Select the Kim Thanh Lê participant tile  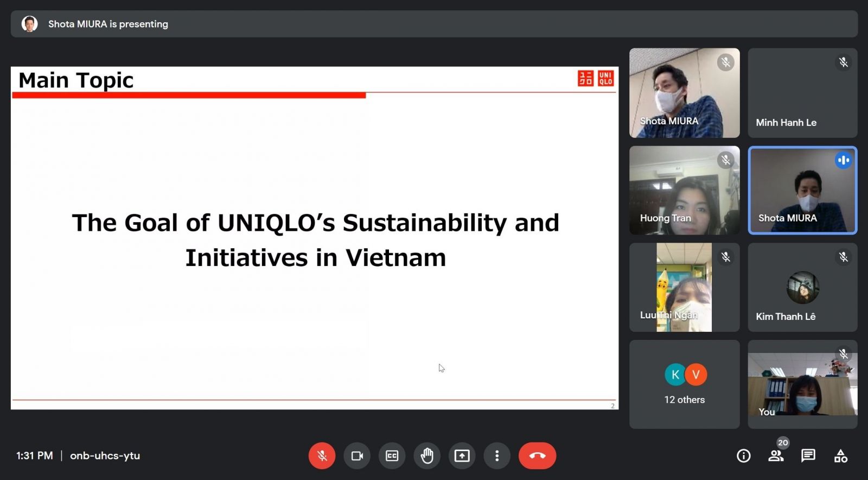tap(802, 287)
